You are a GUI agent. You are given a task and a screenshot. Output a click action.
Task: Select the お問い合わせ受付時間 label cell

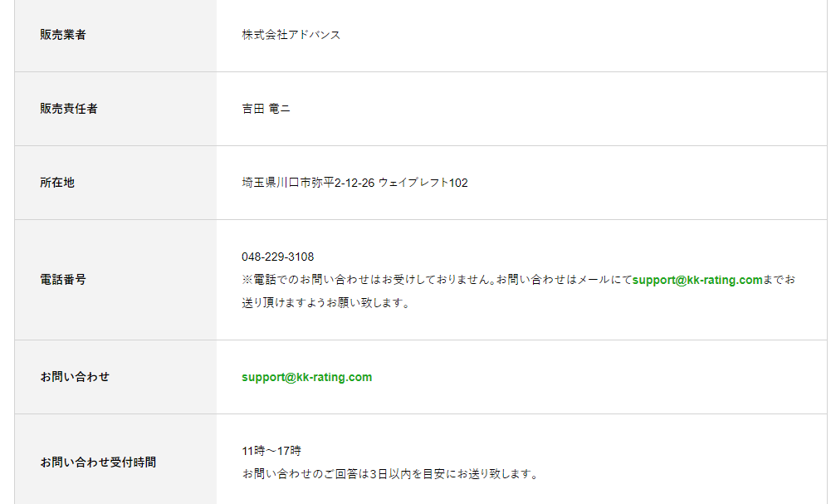[x=115, y=459]
